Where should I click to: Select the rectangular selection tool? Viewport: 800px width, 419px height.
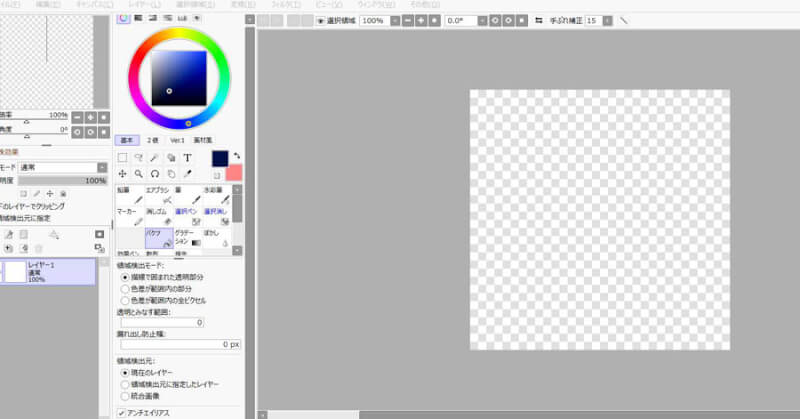click(x=122, y=158)
